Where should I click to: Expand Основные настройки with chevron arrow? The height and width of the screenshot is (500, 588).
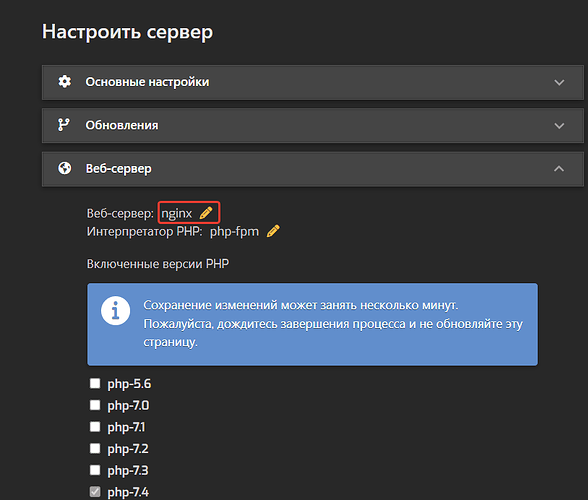point(559,83)
